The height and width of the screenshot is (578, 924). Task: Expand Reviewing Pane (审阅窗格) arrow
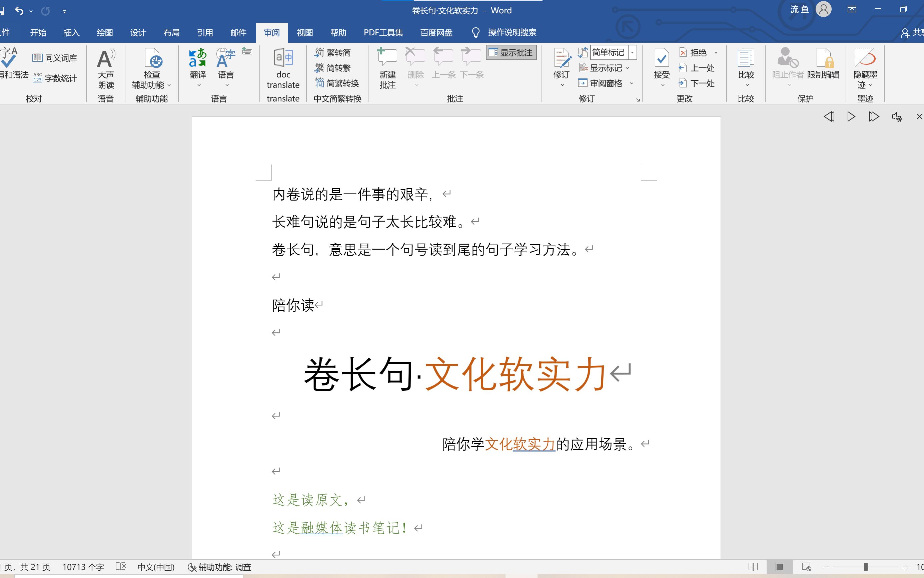coord(632,83)
